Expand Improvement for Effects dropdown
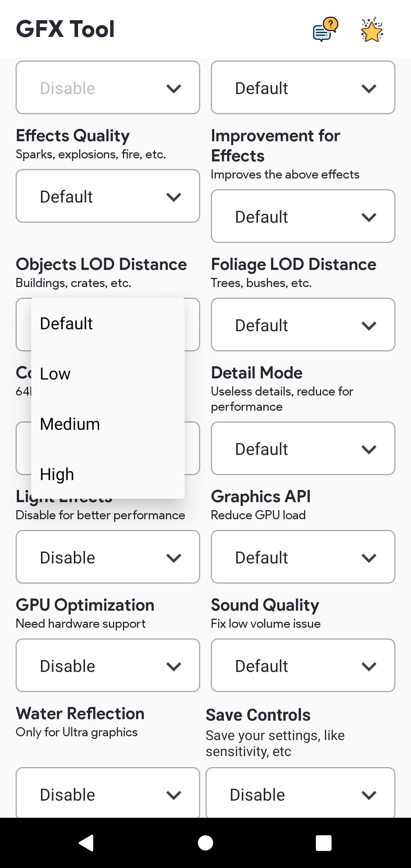This screenshot has height=868, width=411. coord(303,216)
